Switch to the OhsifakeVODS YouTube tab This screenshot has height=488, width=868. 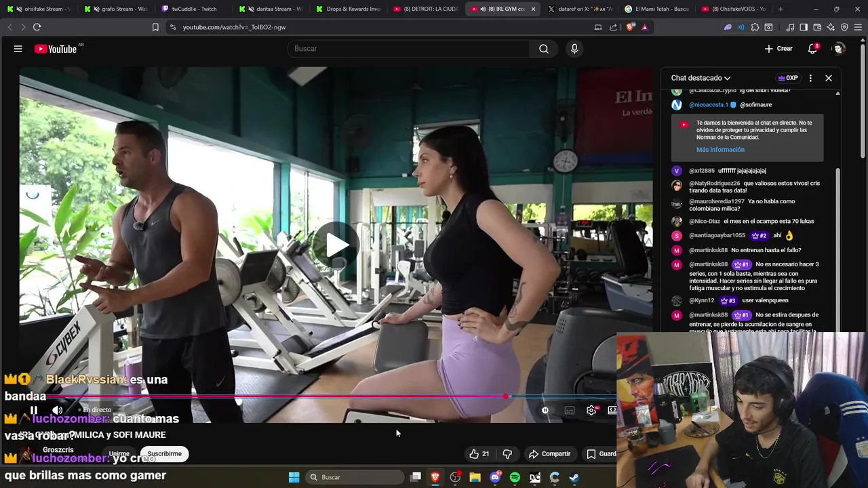click(734, 9)
